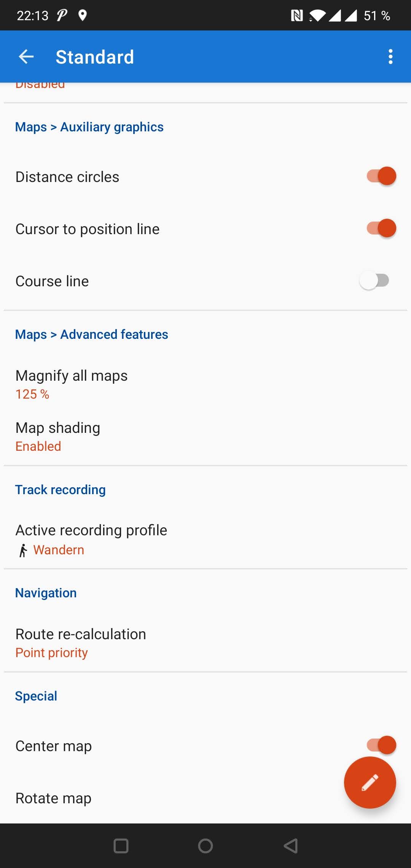
Task: Enable the Course line switch
Action: (374, 281)
